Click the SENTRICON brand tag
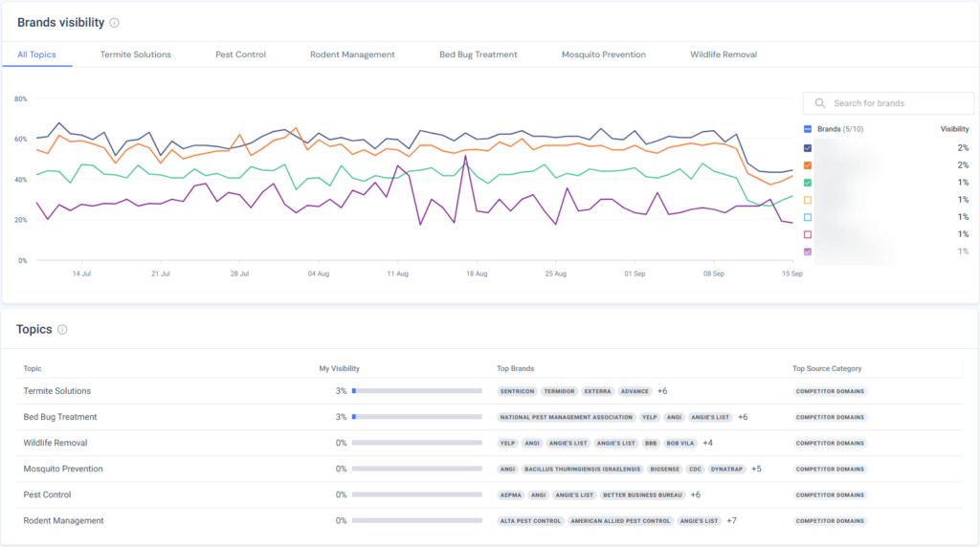 point(516,391)
